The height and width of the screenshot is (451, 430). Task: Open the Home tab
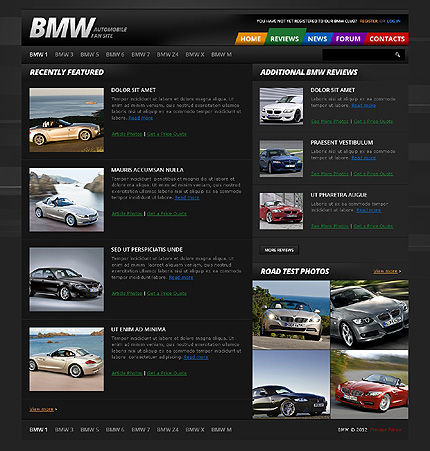251,39
